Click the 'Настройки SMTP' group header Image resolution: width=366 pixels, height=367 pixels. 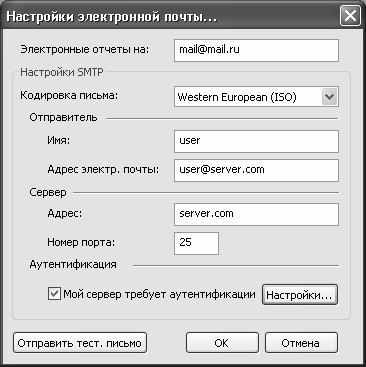62,72
